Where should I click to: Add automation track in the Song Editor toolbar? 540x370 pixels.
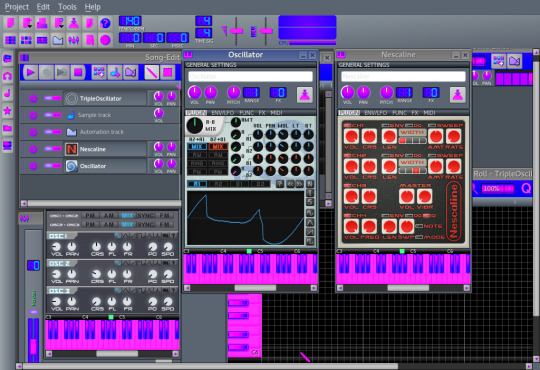tap(131, 72)
